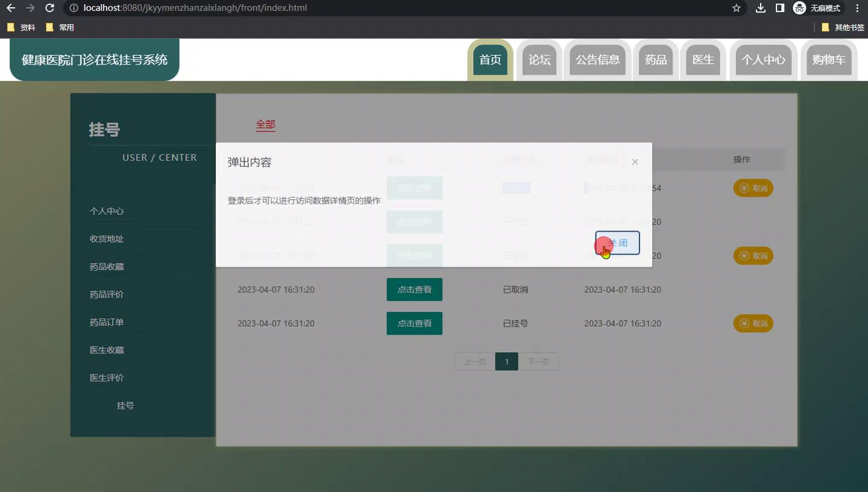Click 取消 button in the bottom row
This screenshot has width=868, height=492.
753,323
